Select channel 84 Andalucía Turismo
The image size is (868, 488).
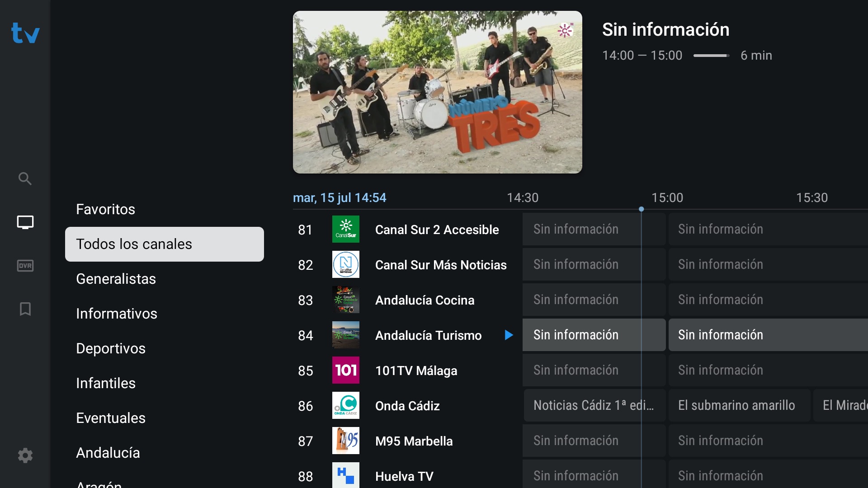pyautogui.click(x=406, y=335)
